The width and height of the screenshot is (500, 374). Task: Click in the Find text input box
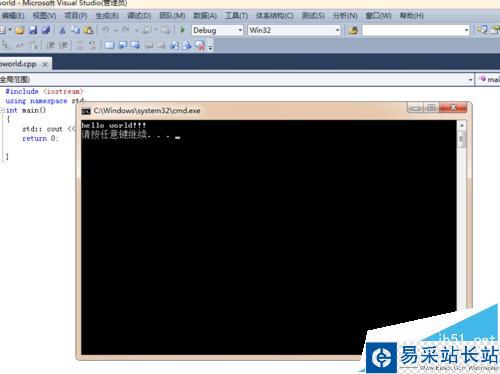click(413, 30)
